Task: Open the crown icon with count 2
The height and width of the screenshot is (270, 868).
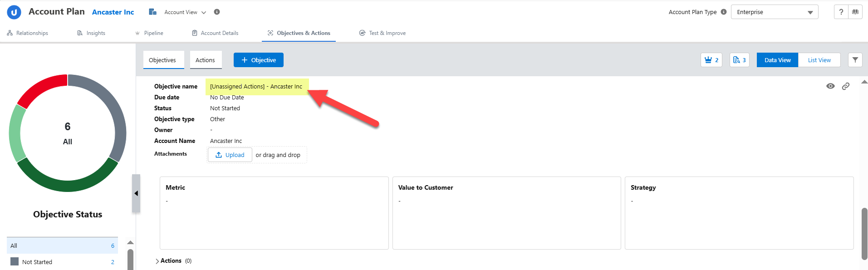Action: click(711, 60)
